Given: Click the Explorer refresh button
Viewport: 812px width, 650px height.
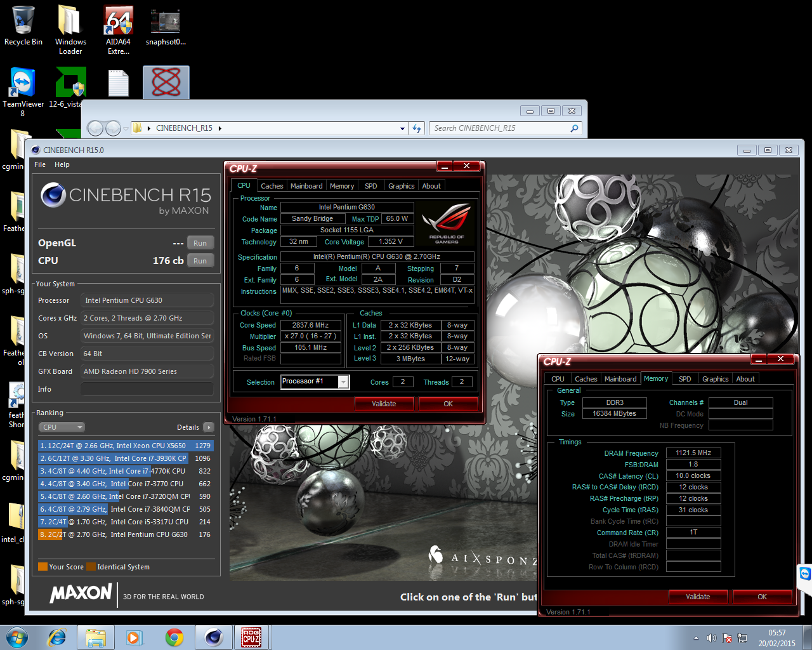Looking at the screenshot, I should pyautogui.click(x=417, y=128).
